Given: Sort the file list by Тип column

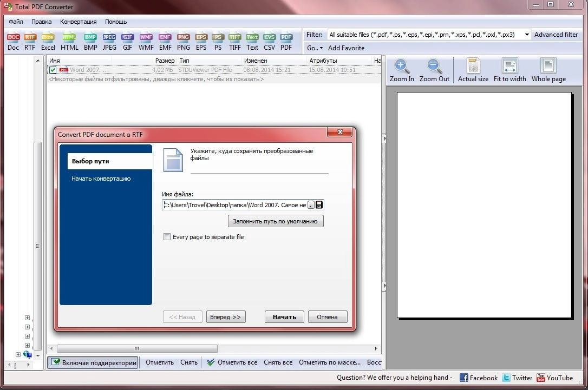Looking at the screenshot, I should pos(209,61).
